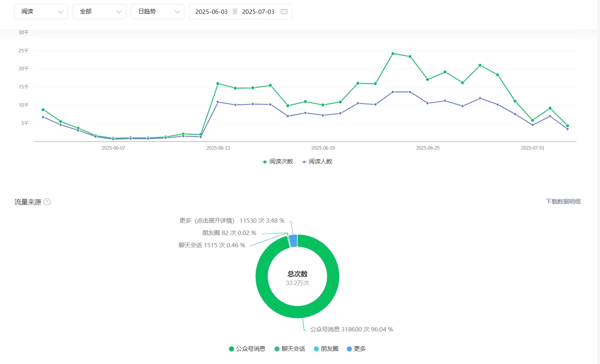
Task: Toggle the 阅读人数 line chart legend
Action: point(317,162)
